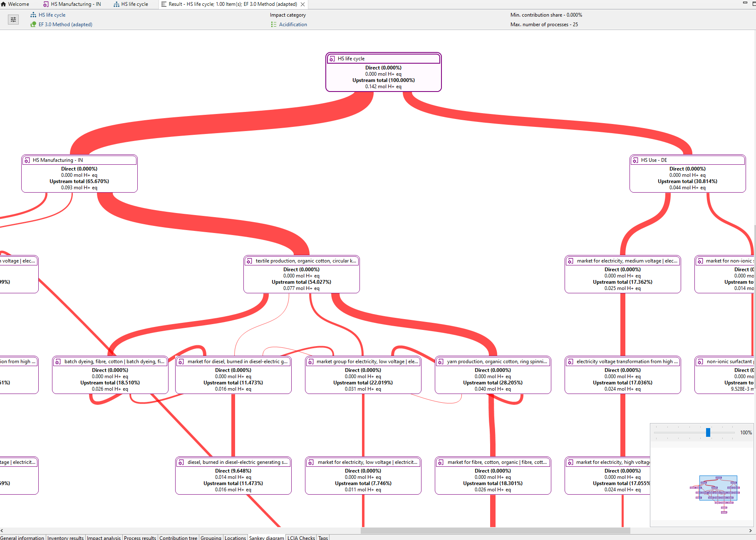Click the batch dyeing node icon

click(x=58, y=362)
